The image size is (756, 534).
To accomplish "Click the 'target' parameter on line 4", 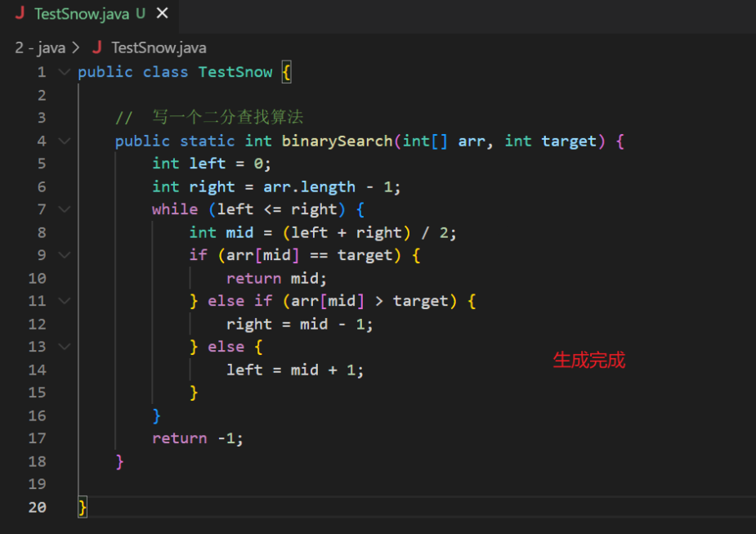I will (x=569, y=141).
